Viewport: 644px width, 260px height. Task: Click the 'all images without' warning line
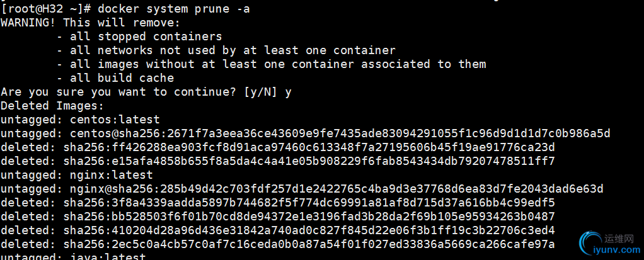coord(271,64)
